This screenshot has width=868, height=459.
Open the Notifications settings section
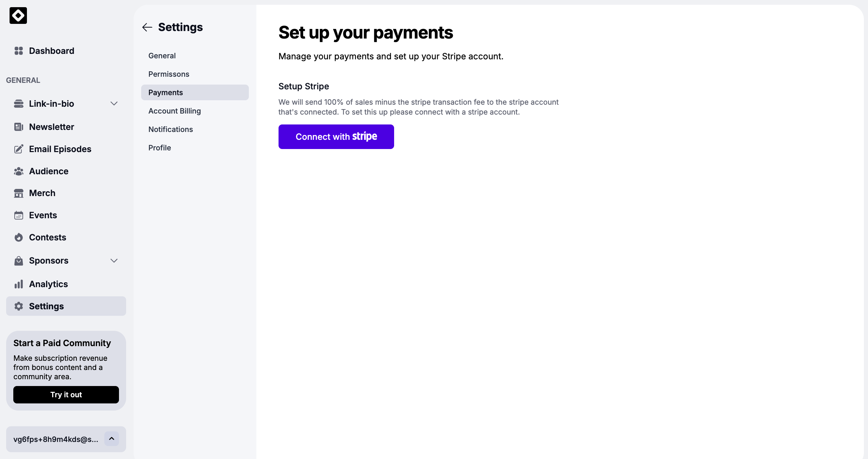click(170, 129)
